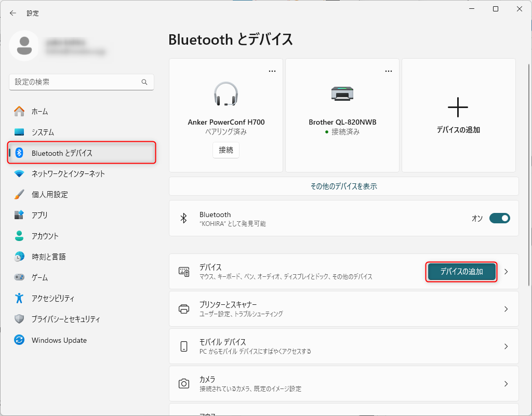Viewport: 532px width, 416px height.
Task: Click the 接続済み status text
Action: pos(345,131)
